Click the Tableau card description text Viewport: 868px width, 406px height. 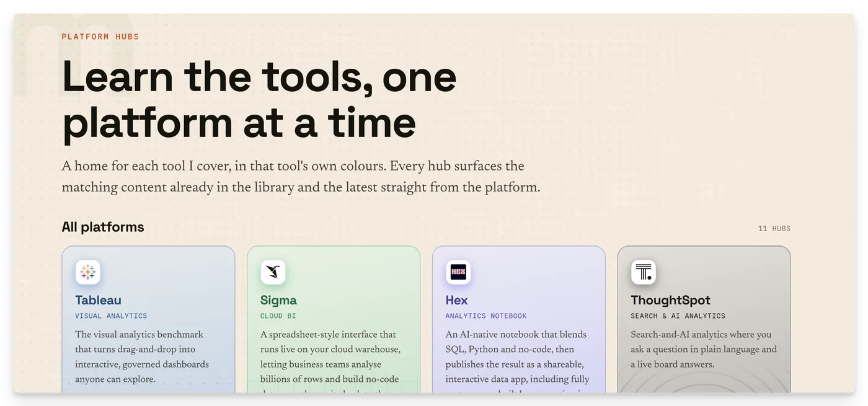tap(142, 357)
